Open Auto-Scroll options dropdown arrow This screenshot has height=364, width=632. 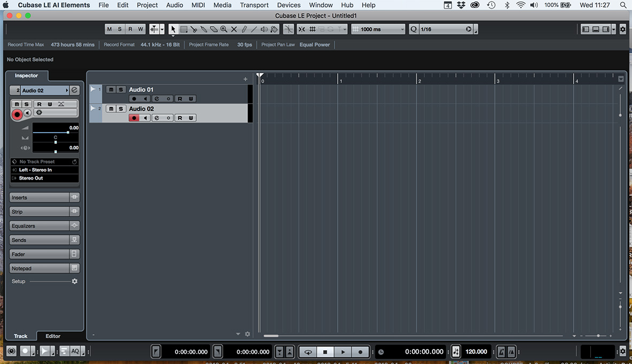(x=162, y=29)
